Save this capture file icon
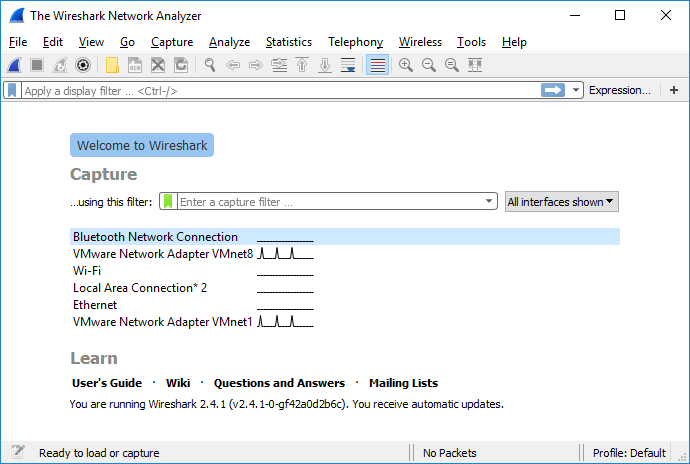This screenshot has height=464, width=690. [135, 65]
